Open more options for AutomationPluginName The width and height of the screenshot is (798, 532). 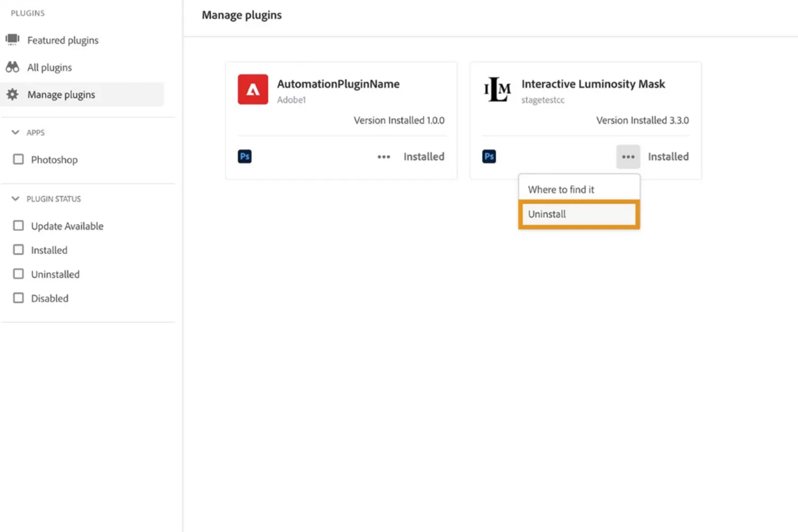(x=384, y=157)
